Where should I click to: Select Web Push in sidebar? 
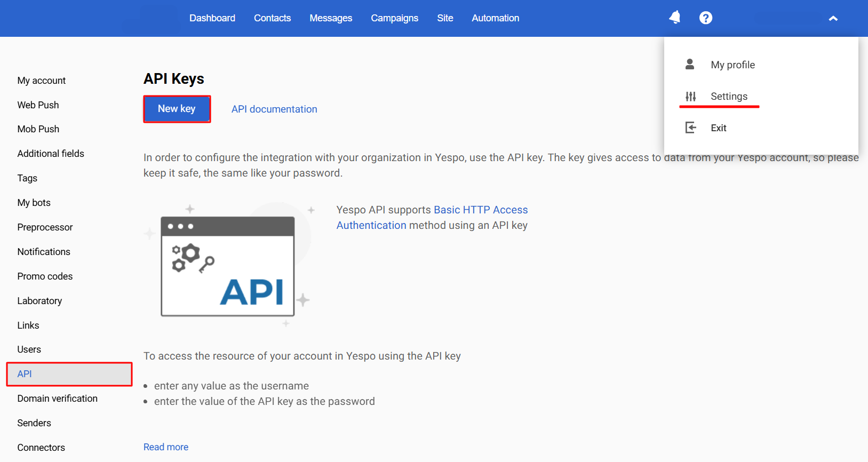click(x=38, y=105)
